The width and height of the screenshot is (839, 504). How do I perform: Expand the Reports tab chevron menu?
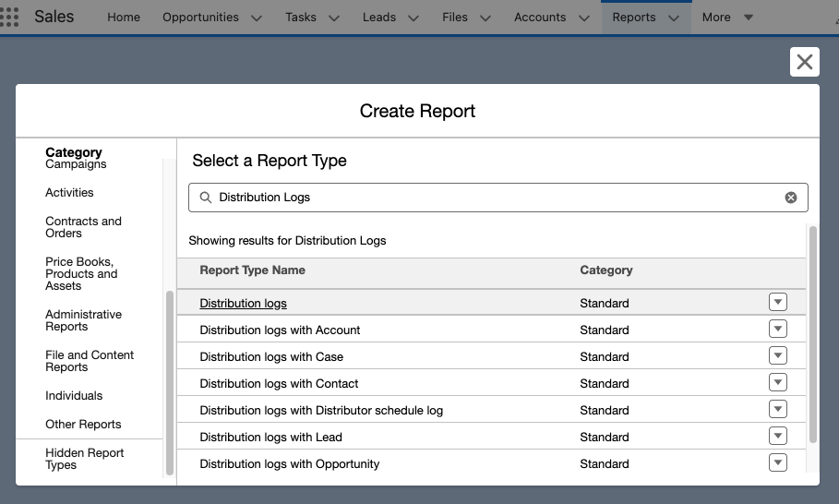tap(674, 18)
